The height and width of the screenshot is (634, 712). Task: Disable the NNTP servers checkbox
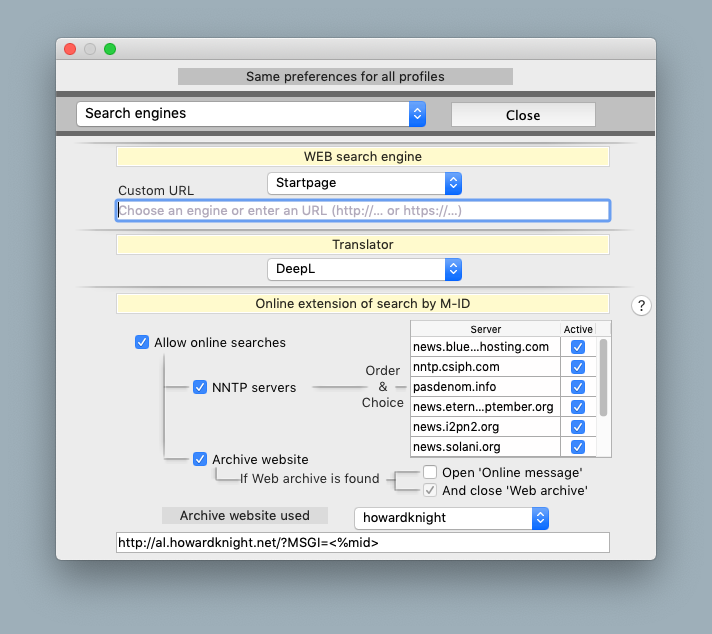[x=200, y=387]
